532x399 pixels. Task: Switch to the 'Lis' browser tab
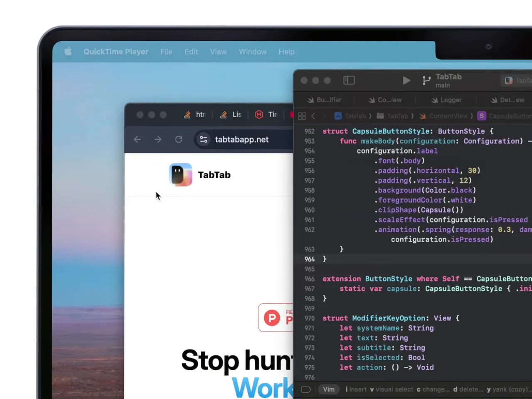(x=231, y=115)
